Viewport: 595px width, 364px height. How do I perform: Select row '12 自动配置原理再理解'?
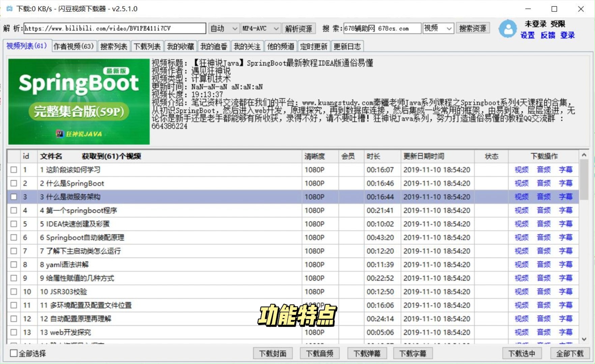(x=293, y=319)
